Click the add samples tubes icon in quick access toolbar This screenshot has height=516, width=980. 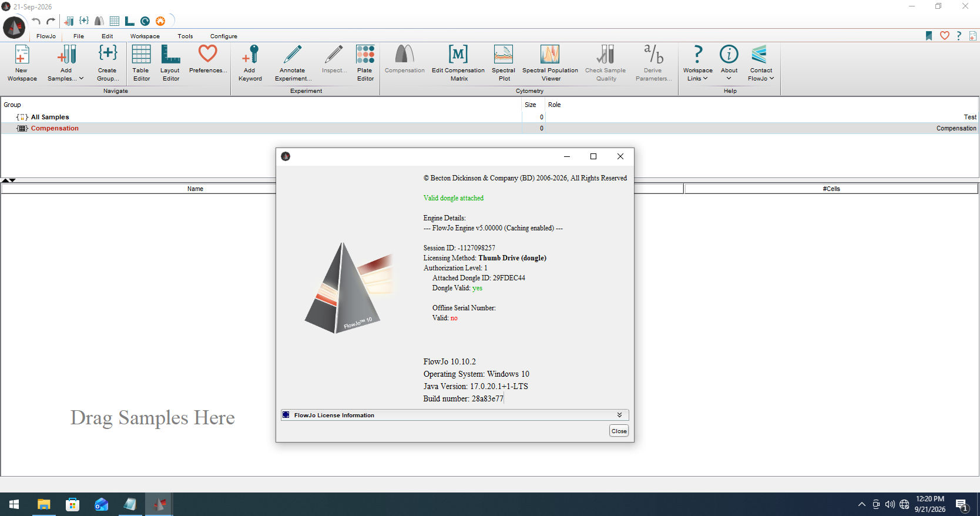point(69,21)
